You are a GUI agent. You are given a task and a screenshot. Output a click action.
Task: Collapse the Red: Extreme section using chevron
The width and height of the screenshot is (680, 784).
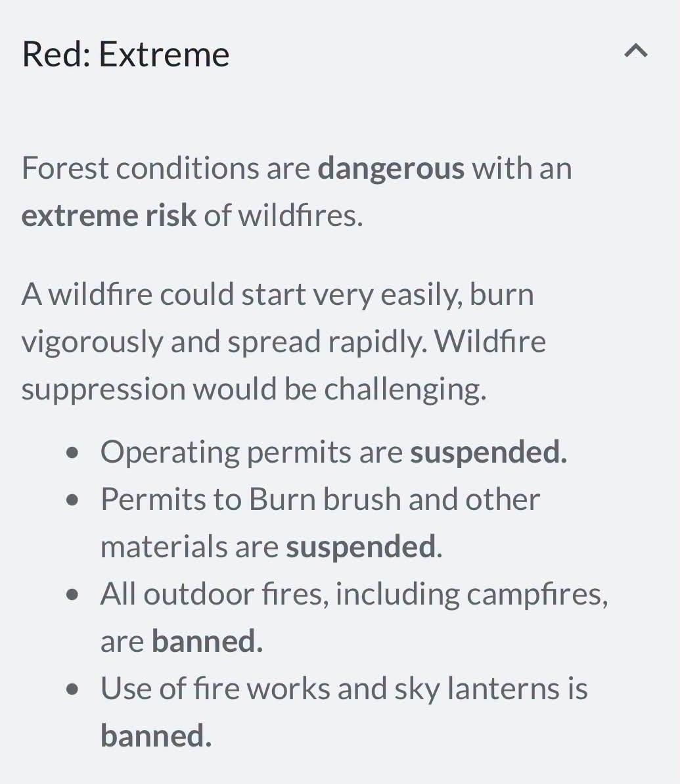pyautogui.click(x=635, y=51)
